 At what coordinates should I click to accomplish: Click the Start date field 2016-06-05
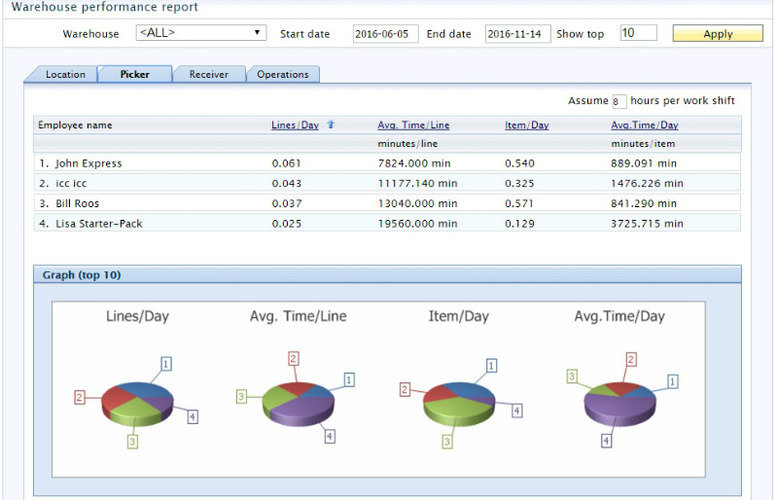[385, 34]
